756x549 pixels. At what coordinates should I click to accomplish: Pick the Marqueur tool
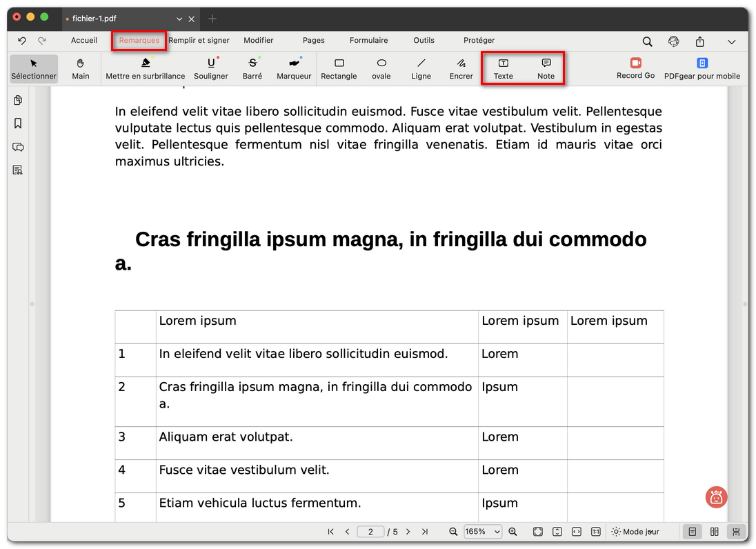[293, 68]
